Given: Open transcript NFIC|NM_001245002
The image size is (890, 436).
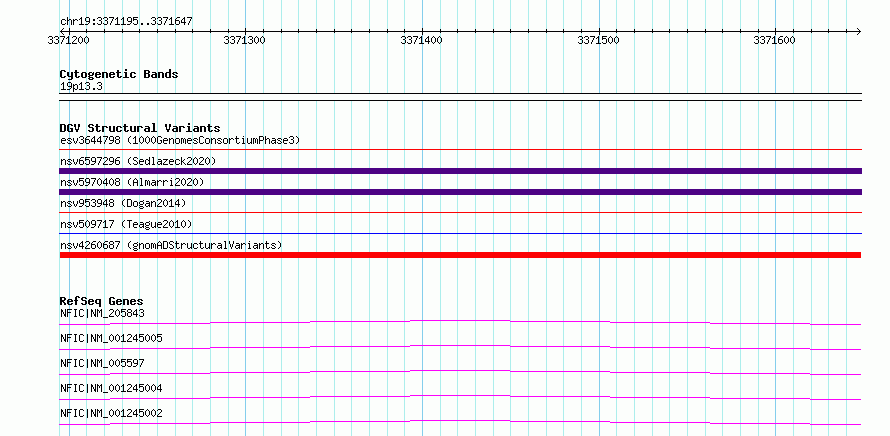Looking at the screenshot, I should pos(111,413).
